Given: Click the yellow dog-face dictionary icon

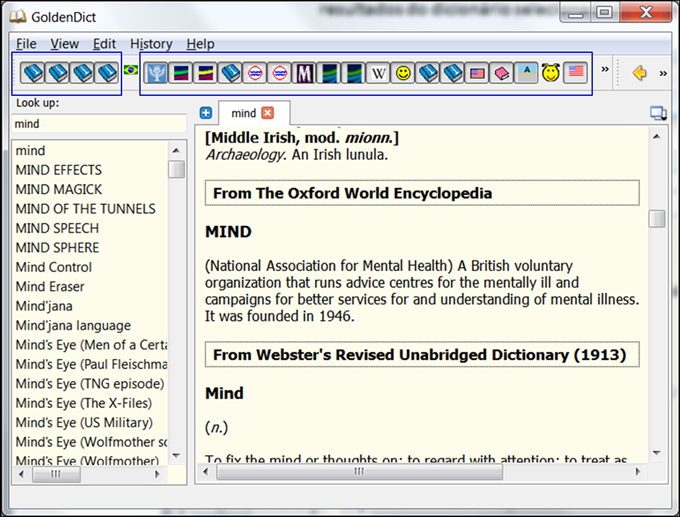Looking at the screenshot, I should [x=551, y=73].
